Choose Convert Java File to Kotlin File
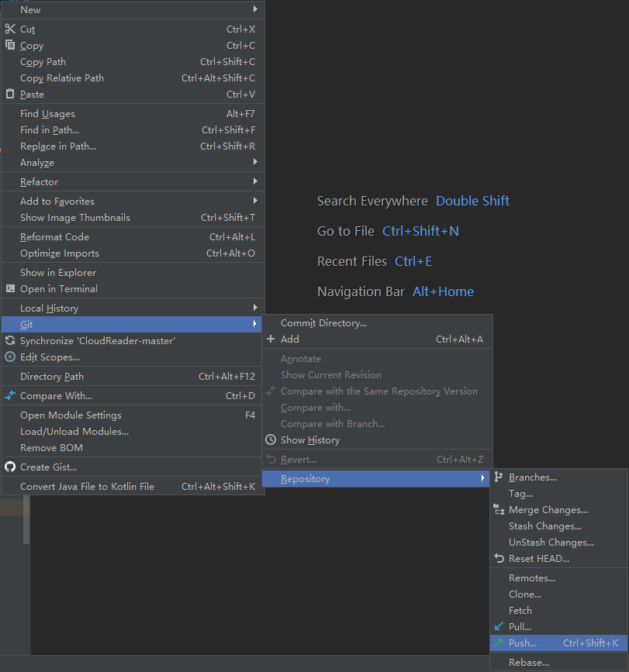 coord(133,487)
